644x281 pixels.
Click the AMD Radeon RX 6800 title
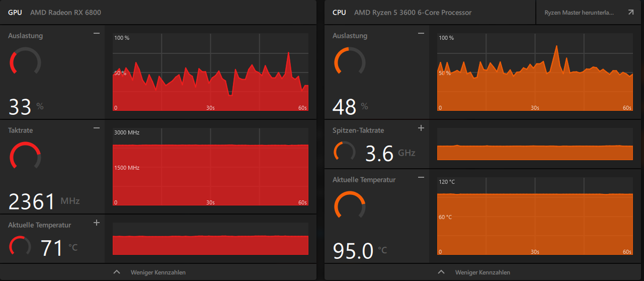[65, 13]
